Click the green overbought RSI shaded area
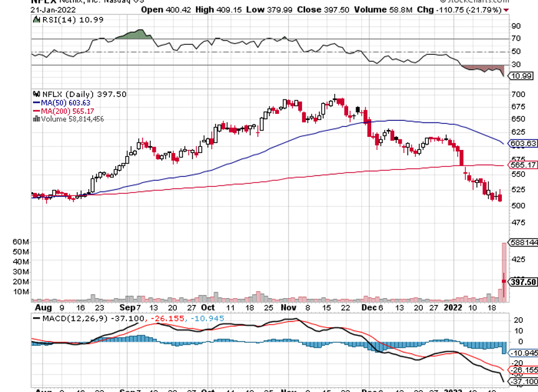 click(138, 35)
